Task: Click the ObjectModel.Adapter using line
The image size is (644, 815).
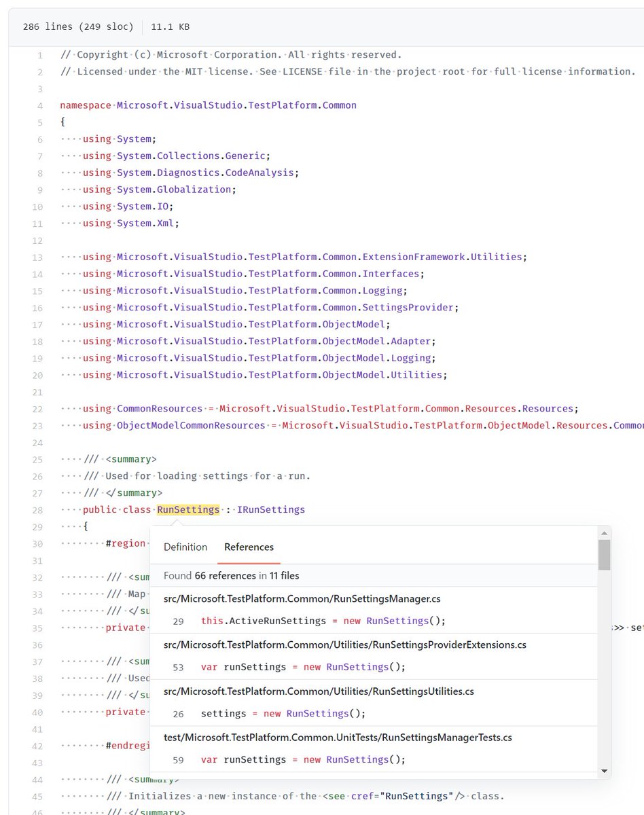Action: click(260, 341)
